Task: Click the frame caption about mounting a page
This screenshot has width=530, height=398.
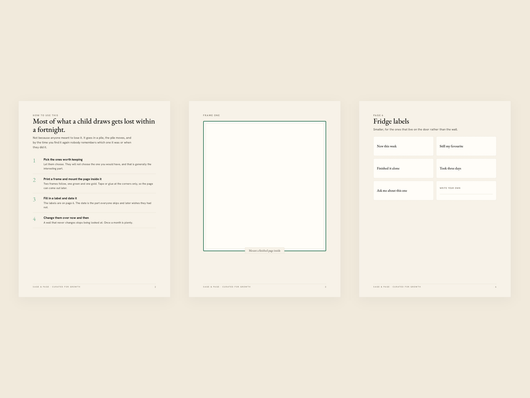Action: (265, 251)
